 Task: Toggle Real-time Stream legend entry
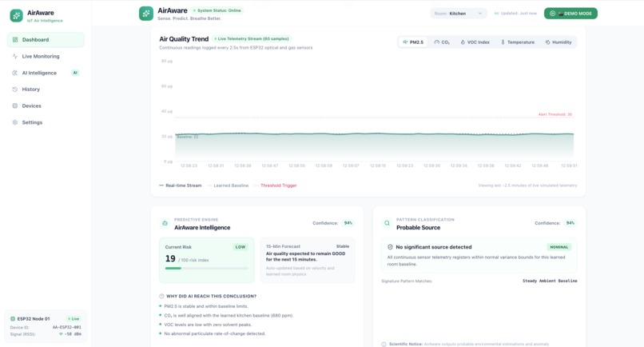point(181,185)
